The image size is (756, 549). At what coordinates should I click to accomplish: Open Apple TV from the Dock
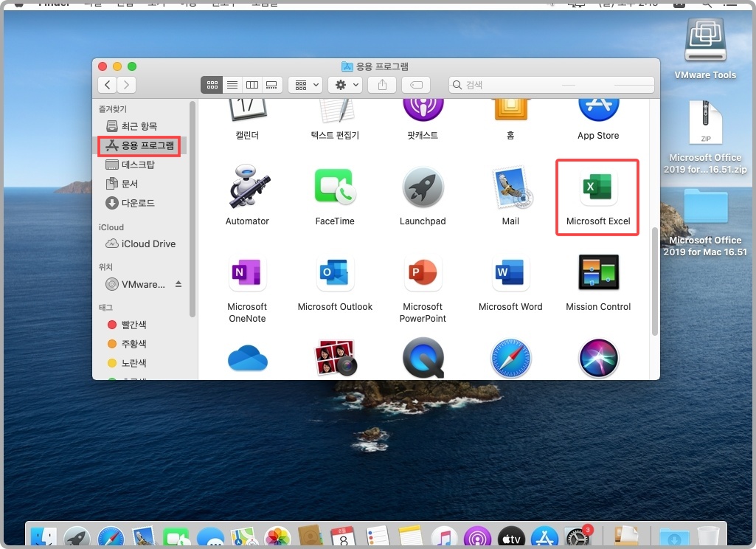[x=511, y=537]
